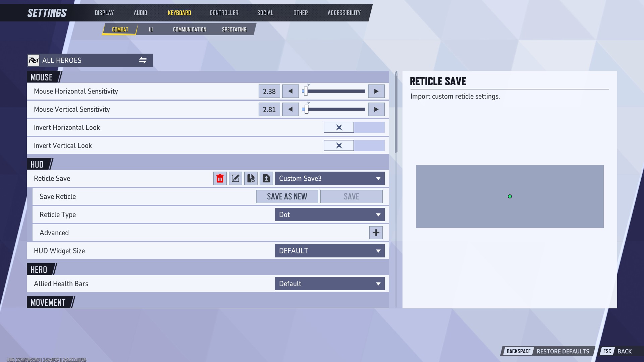Toggle Invert Vertical Look off
644x362 pixels.
[x=339, y=145]
